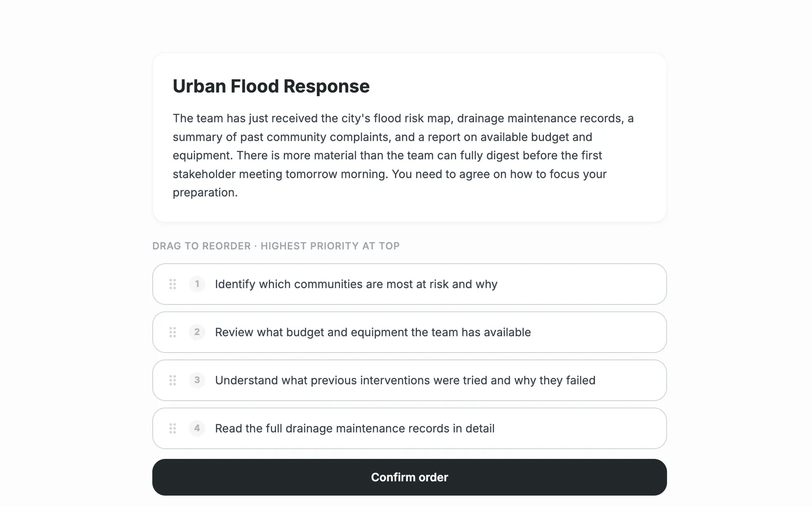Screen dimensions: 812x507
Task: Select the budget and equipment priority card
Action: pyautogui.click(x=409, y=332)
